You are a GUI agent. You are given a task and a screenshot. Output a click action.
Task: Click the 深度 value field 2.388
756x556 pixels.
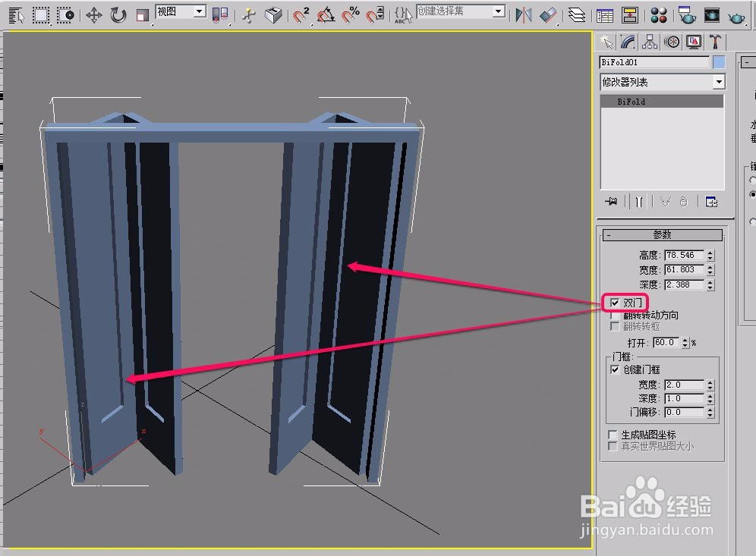[684, 284]
